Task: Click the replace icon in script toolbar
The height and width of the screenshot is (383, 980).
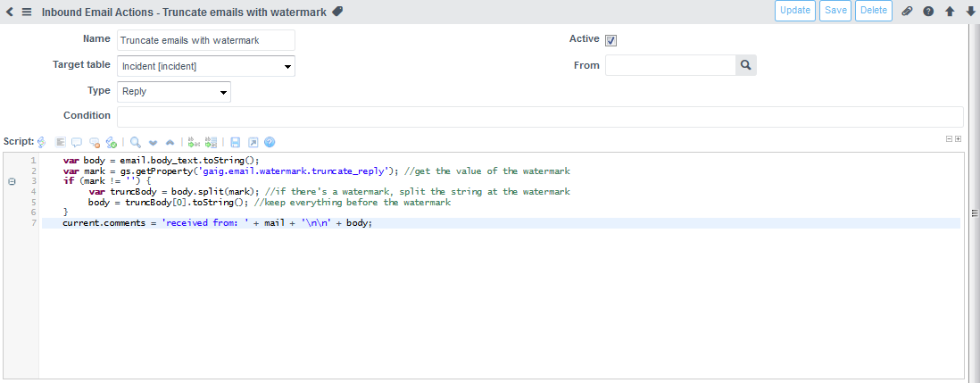Action: point(193,142)
